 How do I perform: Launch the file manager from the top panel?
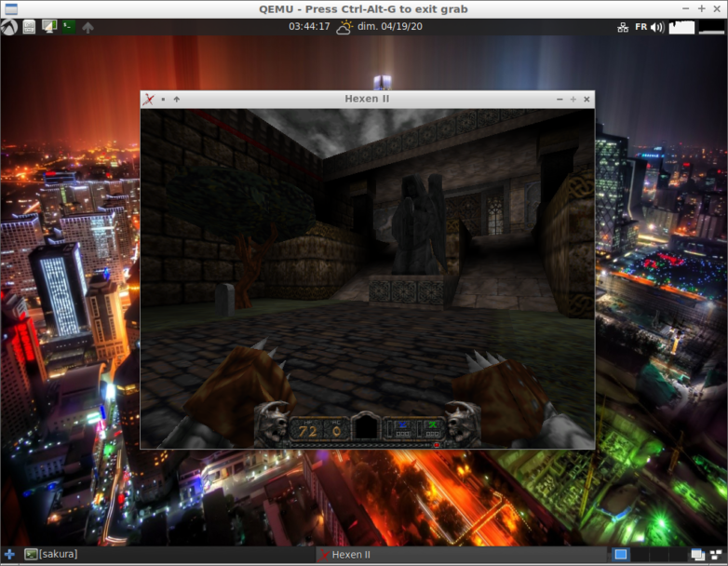(x=29, y=27)
